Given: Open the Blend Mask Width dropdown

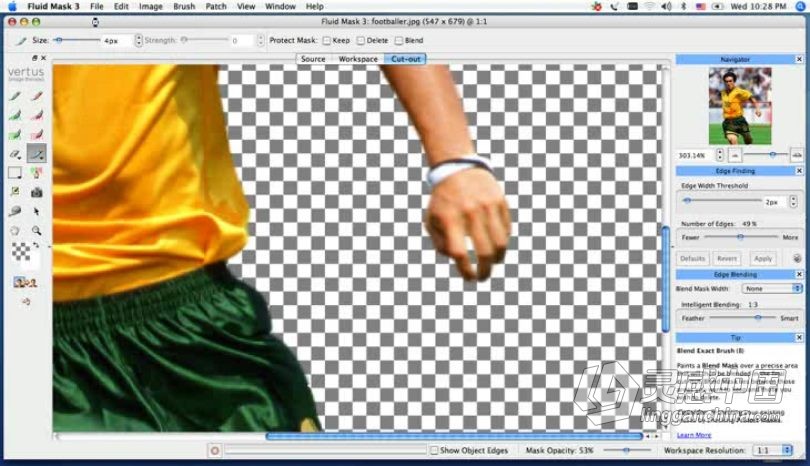Looking at the screenshot, I should (772, 289).
